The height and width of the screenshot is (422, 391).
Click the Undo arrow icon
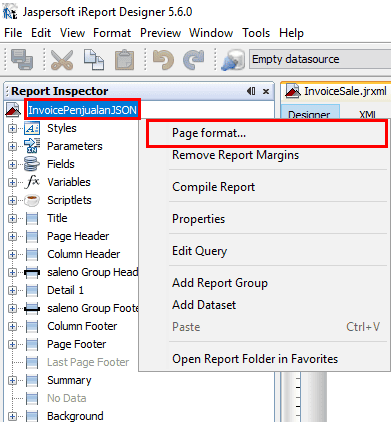163,59
